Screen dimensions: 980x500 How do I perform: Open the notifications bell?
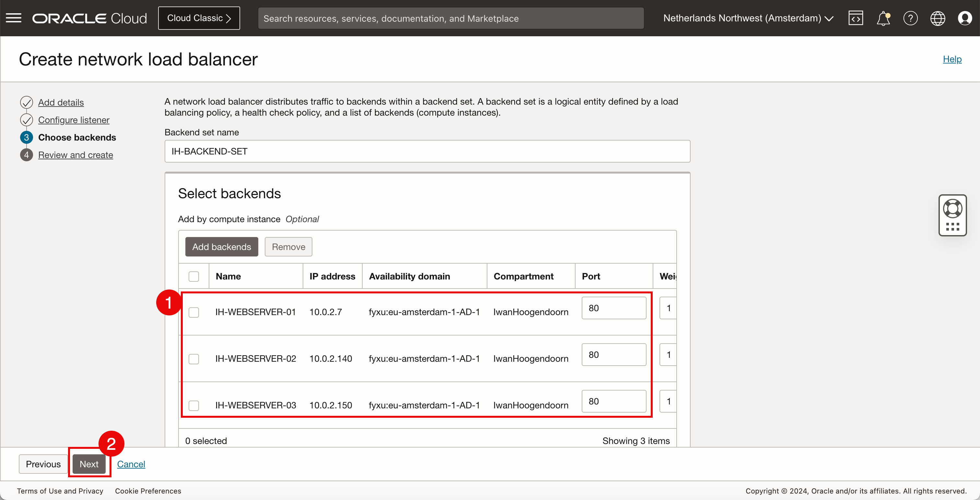(x=883, y=18)
